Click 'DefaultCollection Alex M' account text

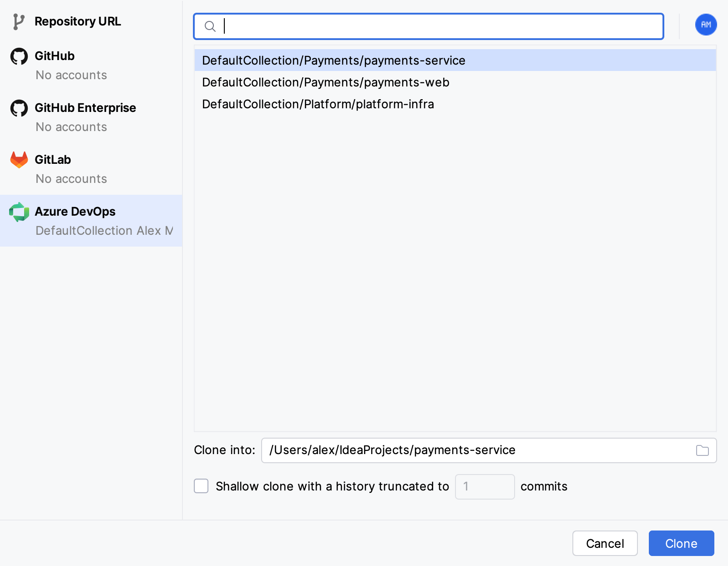pos(104,231)
